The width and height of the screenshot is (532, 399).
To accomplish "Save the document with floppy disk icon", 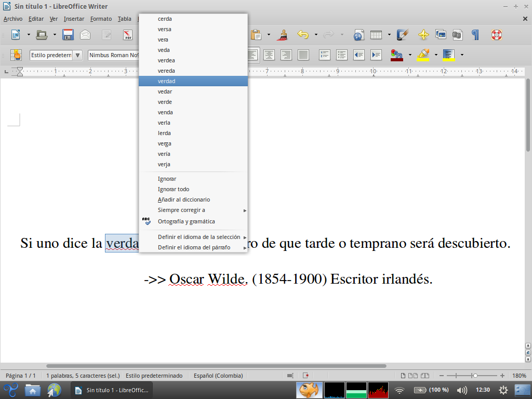I will point(68,35).
